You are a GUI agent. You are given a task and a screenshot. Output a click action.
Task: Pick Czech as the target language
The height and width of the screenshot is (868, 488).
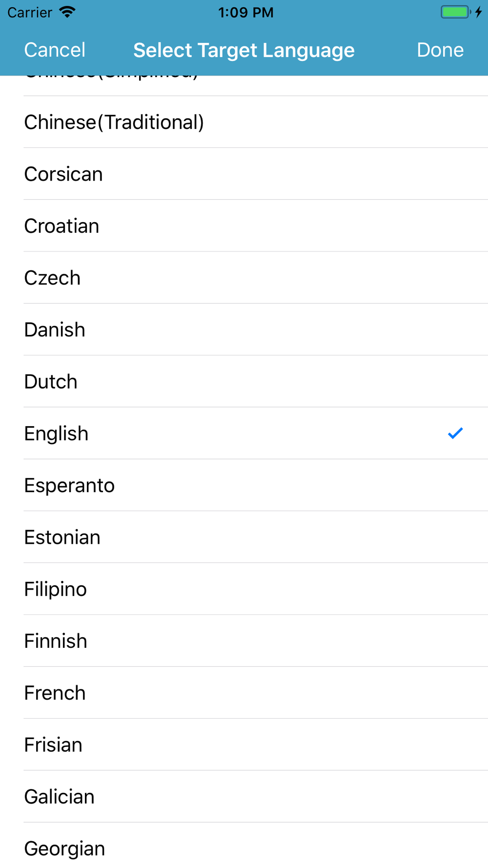[244, 278]
